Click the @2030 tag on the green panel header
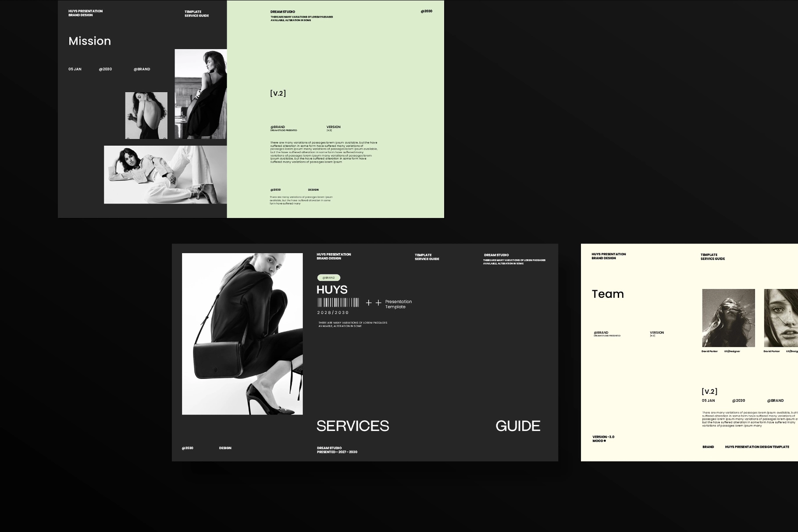 tap(426, 11)
